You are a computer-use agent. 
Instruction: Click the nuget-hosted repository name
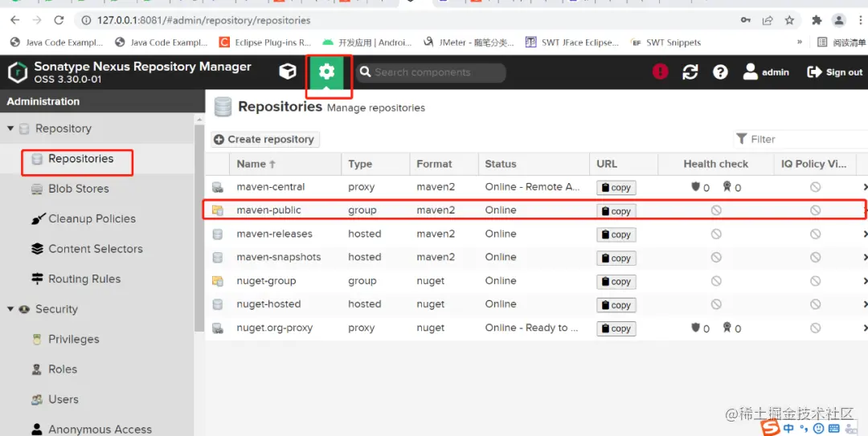268,304
